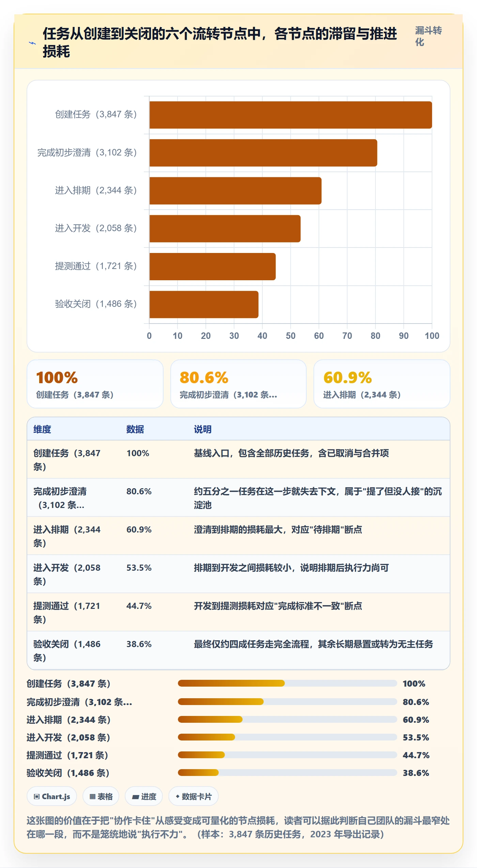Click the 进入开发(2,058 条) table row label

tap(67, 574)
